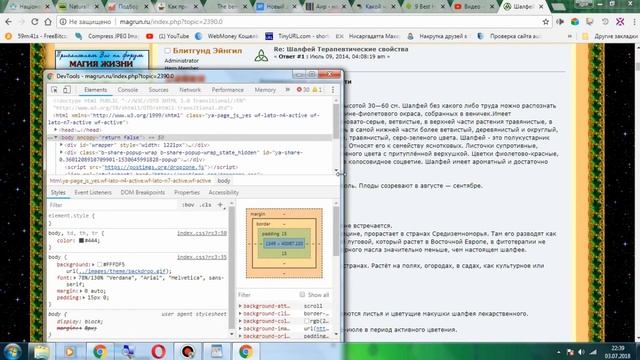
Task: Switch to the YouTube Видео browser tab
Action: (x=474, y=6)
